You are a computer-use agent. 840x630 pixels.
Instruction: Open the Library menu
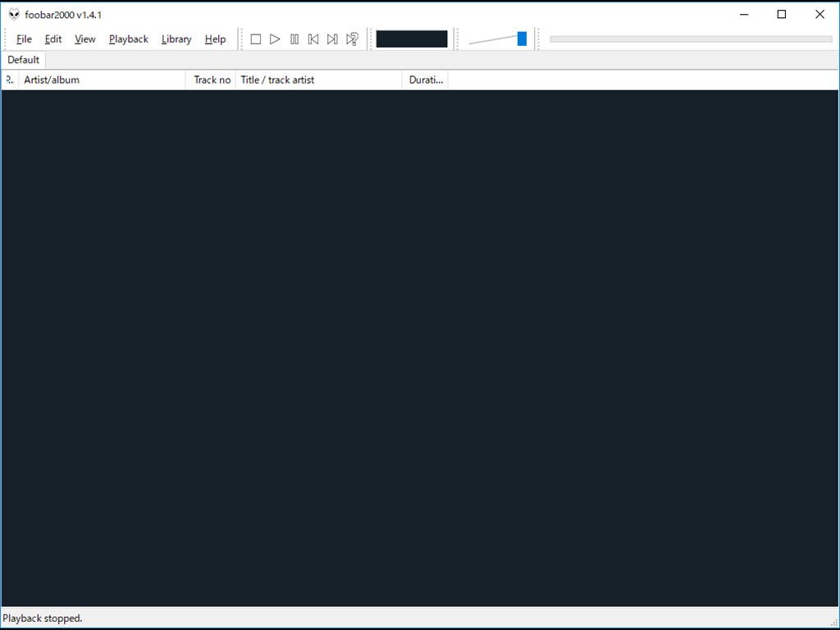click(176, 39)
